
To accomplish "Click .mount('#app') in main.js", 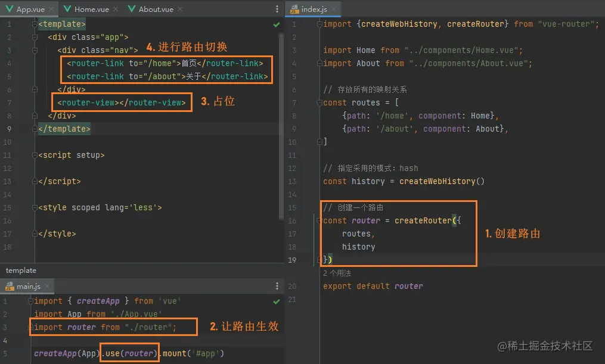I will [191, 353].
